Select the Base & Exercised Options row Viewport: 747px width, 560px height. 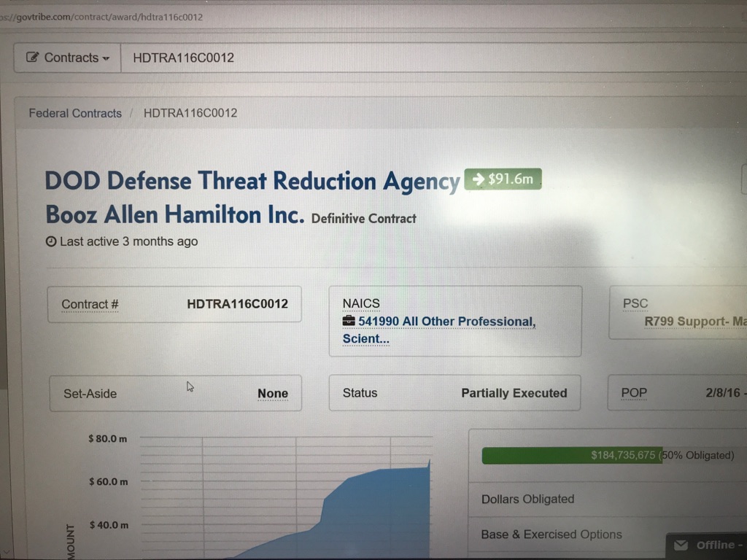551,534
